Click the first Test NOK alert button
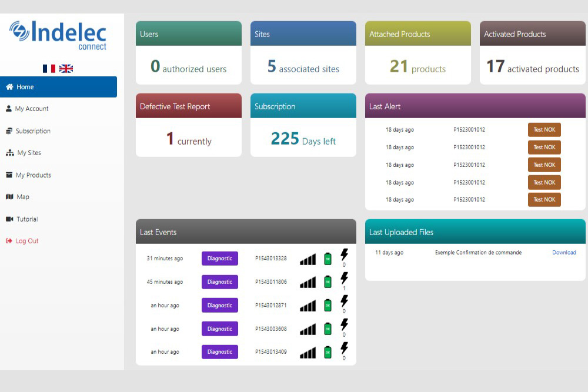The width and height of the screenshot is (588, 392). [544, 130]
